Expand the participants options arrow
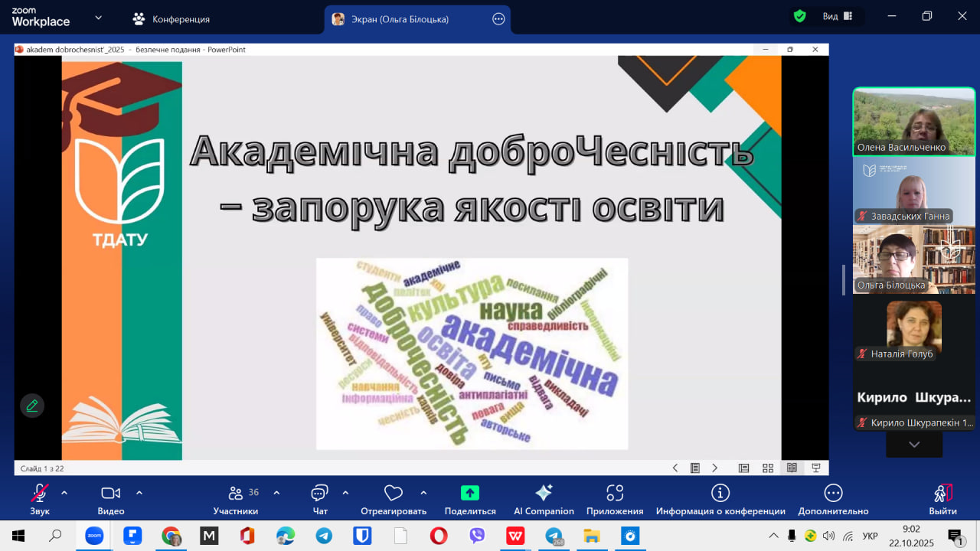This screenshot has height=551, width=980. [276, 493]
